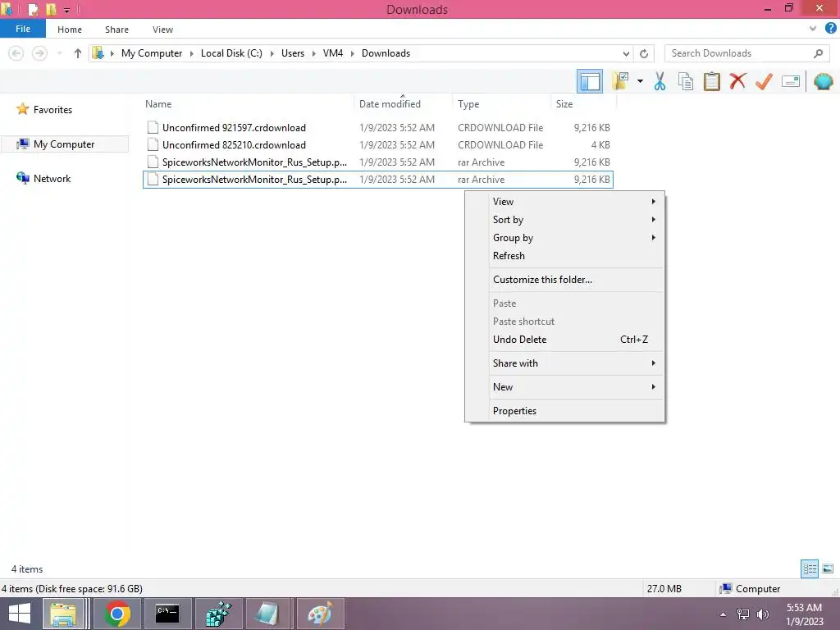Viewport: 840px width, 630px height.
Task: Open the recent locations dropdown arrow
Action: (x=59, y=53)
